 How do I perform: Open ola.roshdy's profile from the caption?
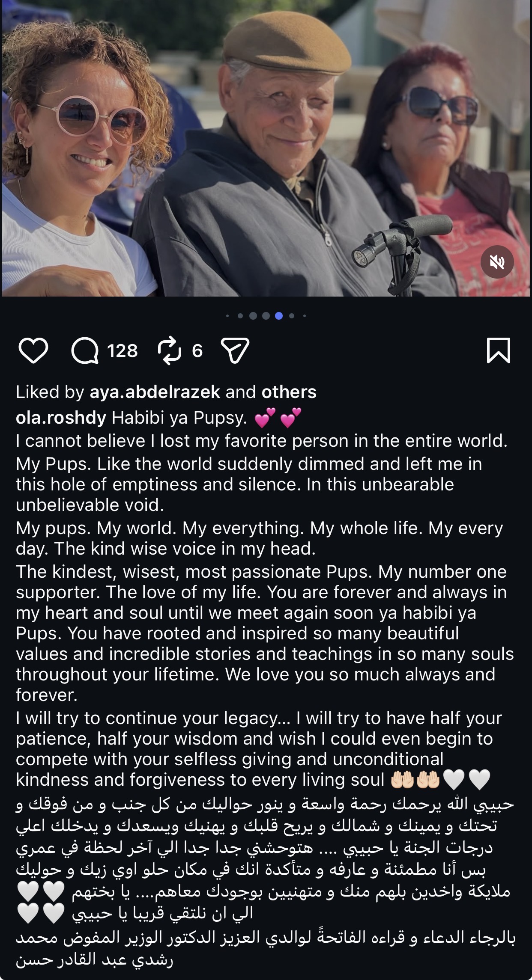pos(61,418)
